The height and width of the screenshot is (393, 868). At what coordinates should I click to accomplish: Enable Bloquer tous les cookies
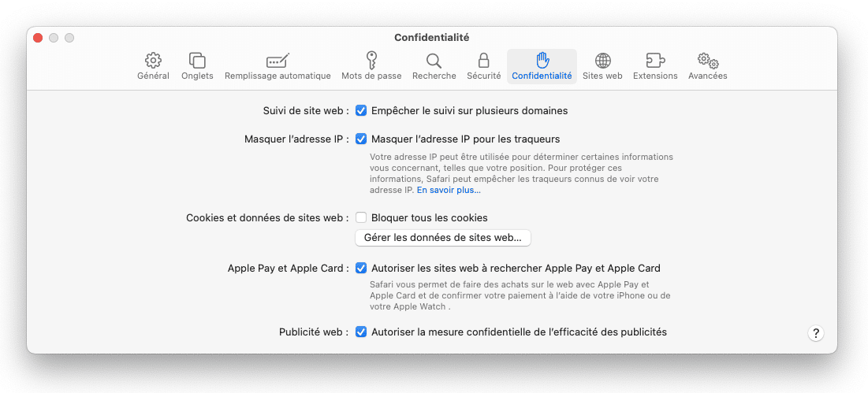pos(361,218)
